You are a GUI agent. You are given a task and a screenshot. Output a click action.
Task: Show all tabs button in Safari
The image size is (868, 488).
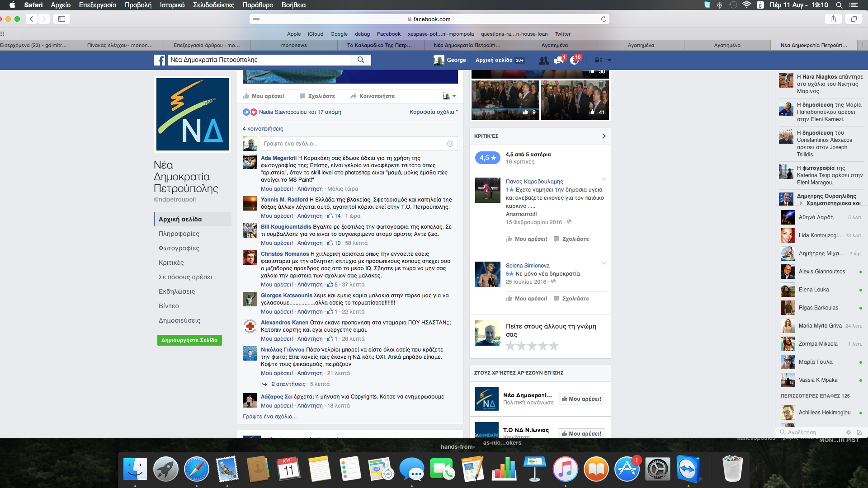(x=854, y=19)
